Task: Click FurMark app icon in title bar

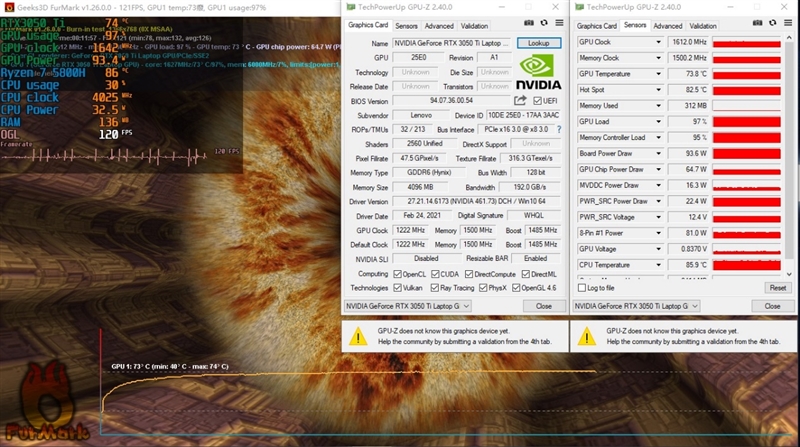Action: [9, 7]
